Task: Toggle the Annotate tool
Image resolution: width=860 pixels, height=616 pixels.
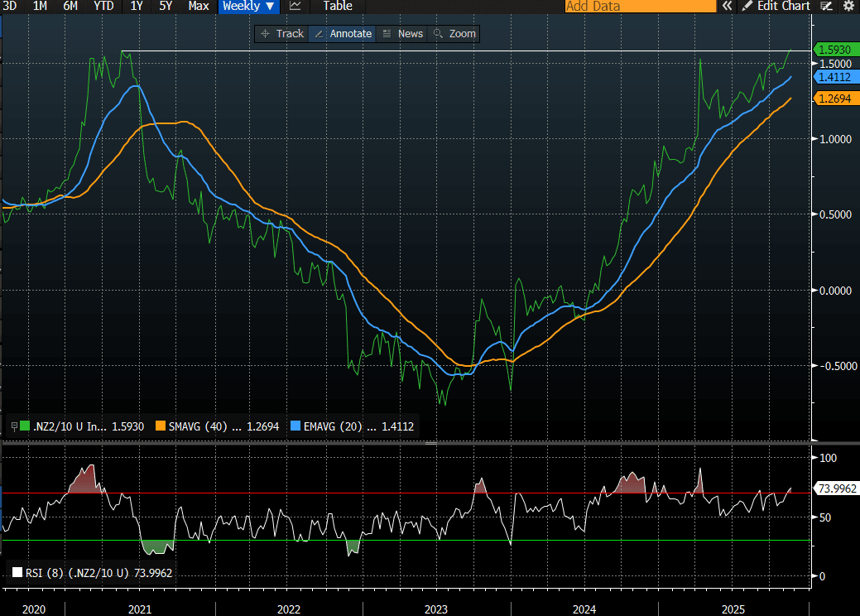Action: (343, 34)
